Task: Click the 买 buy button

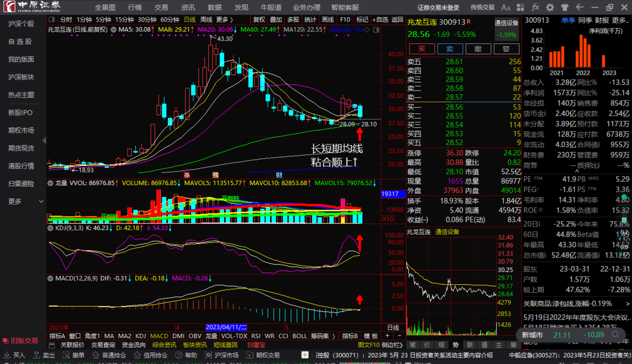Action: tap(422, 49)
